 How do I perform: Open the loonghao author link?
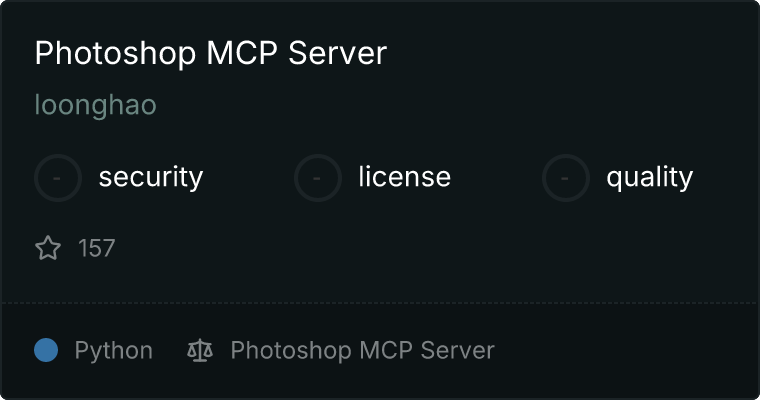click(x=95, y=105)
